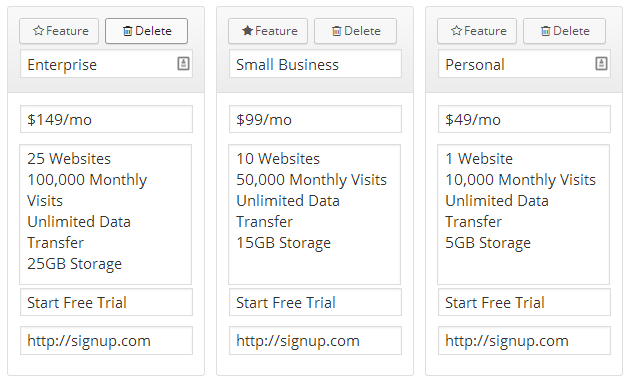Screen dimensions: 630x381
Task: Edit the Personal plan title field
Action: [524, 64]
